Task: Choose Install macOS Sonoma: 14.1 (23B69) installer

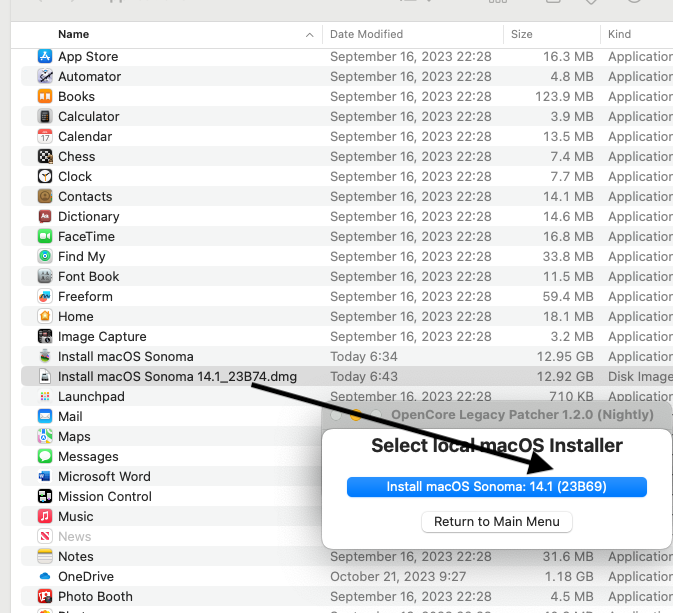Action: pyautogui.click(x=497, y=487)
